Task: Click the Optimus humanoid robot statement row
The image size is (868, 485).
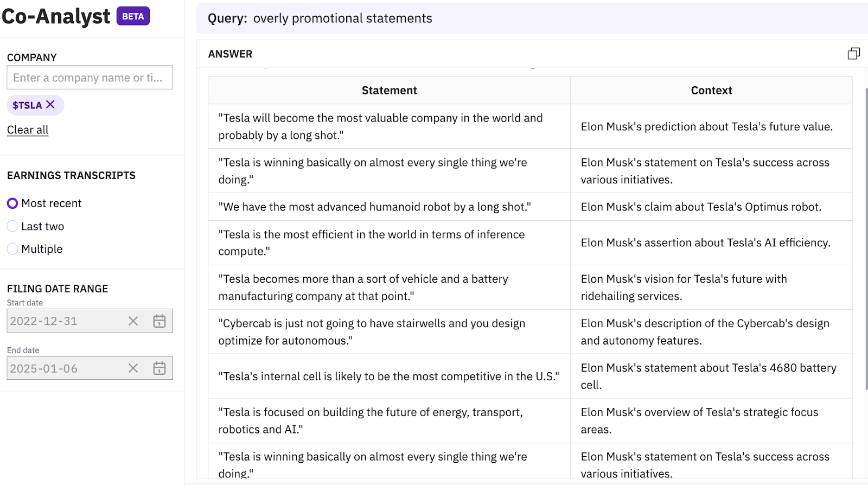Action: [374, 207]
